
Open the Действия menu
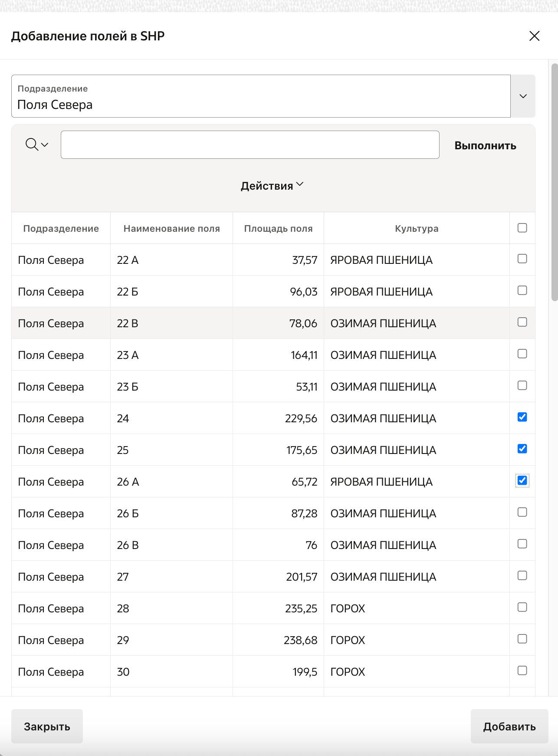(272, 186)
